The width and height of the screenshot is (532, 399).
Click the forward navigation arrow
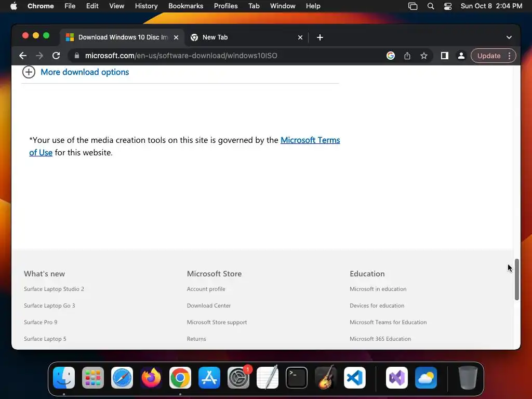pos(39,56)
